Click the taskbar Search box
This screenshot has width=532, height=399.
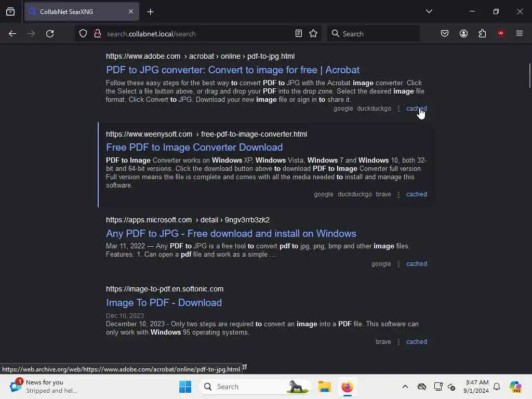[x=255, y=387]
